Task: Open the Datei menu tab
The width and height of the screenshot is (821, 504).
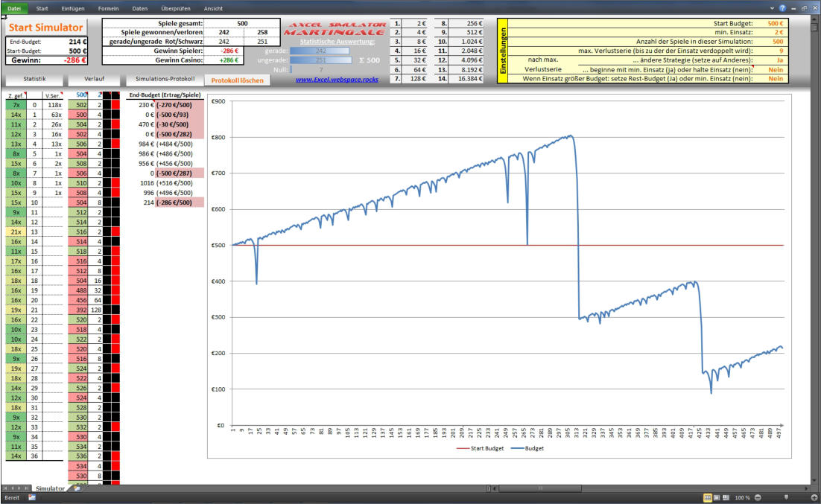Action: [x=14, y=7]
